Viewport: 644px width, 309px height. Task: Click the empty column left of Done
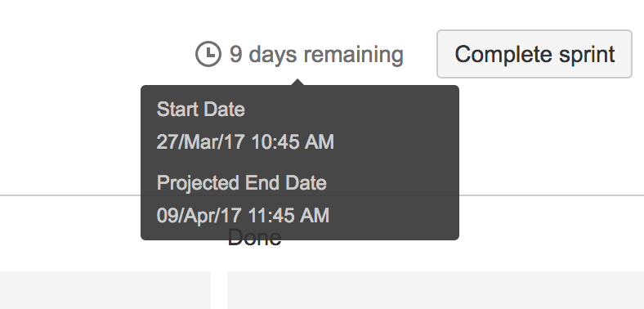tap(105, 290)
